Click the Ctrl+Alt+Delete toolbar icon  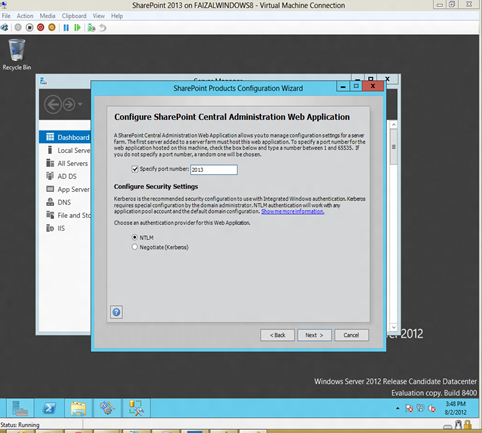pyautogui.click(x=4, y=28)
